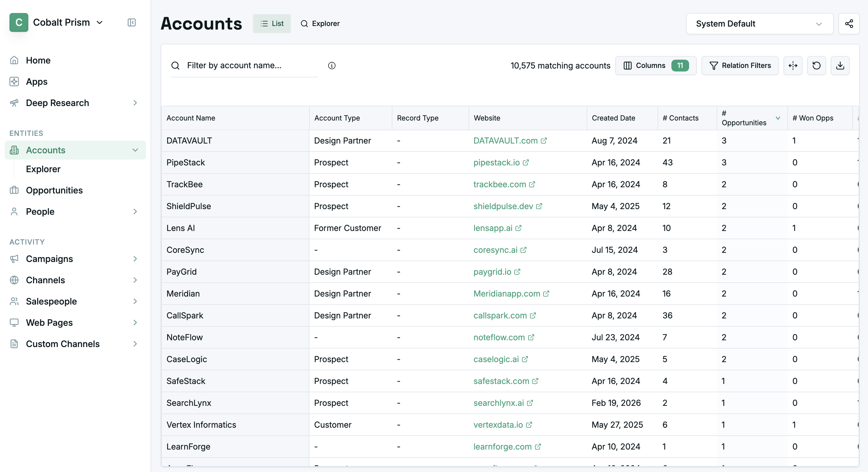The image size is (868, 472).
Task: Open the pipestack.io website link
Action: pos(496,162)
